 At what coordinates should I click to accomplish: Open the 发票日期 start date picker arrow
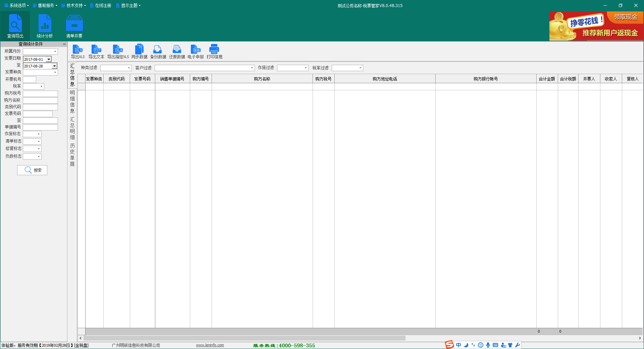(49, 59)
